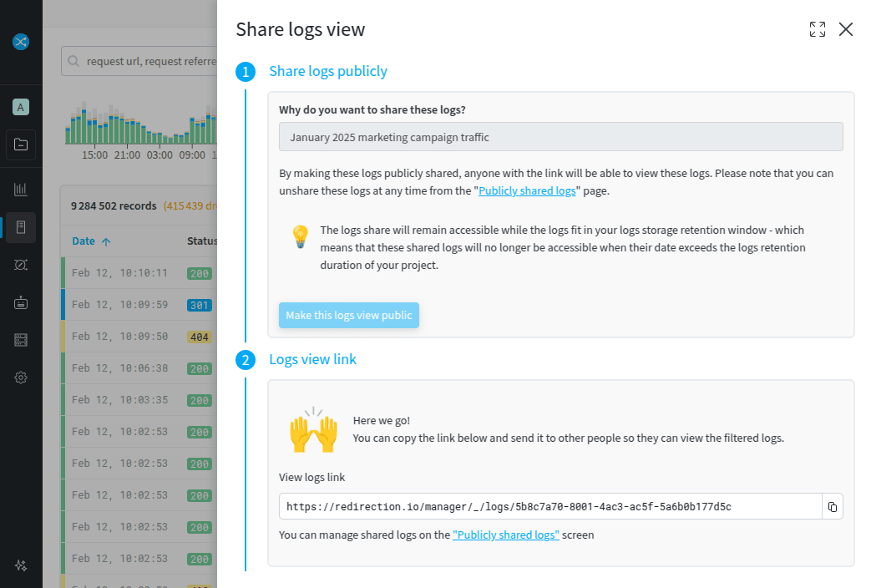The width and height of the screenshot is (871, 588).
Task: Click the sparkles icon at sidebar bottom
Action: point(21,565)
